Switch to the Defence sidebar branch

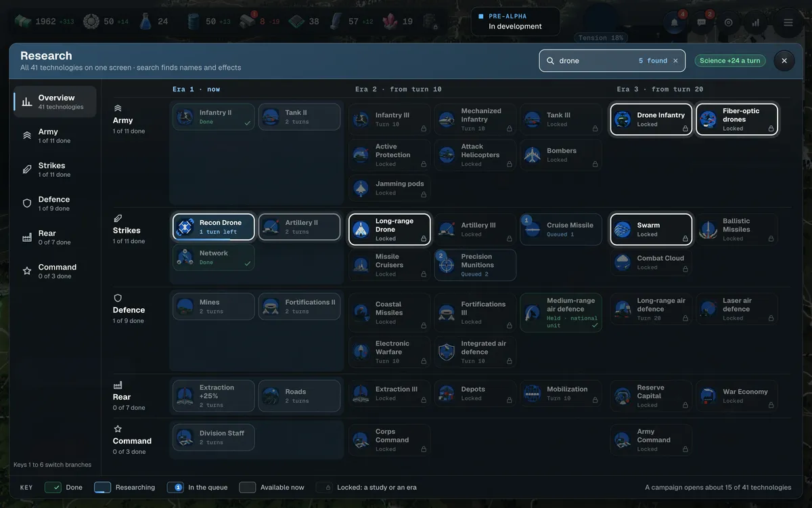[55, 203]
